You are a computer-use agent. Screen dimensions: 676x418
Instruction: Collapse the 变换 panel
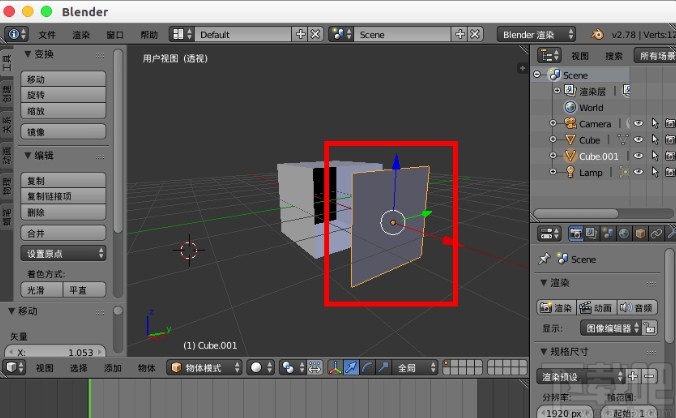pos(28,54)
